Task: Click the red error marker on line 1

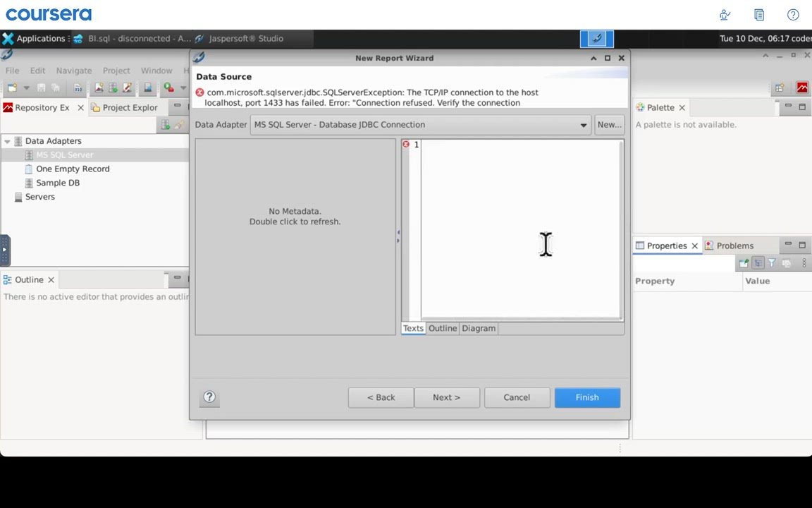Action: (x=406, y=144)
